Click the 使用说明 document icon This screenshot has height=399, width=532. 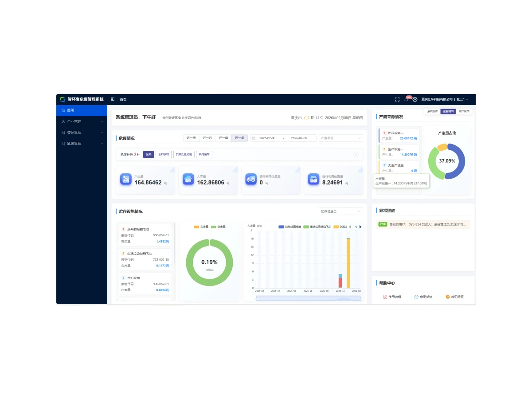[385, 297]
